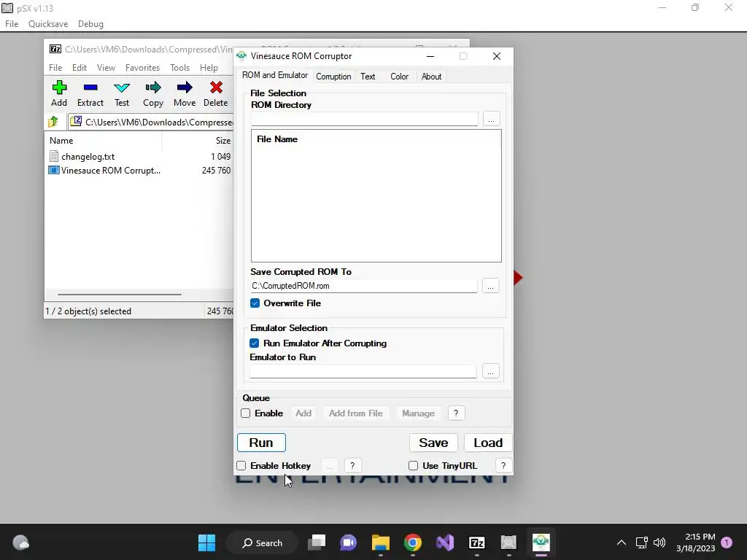Viewport: 747px width, 560px height.
Task: Toggle Overwrite File checkbox
Action: [x=255, y=303]
